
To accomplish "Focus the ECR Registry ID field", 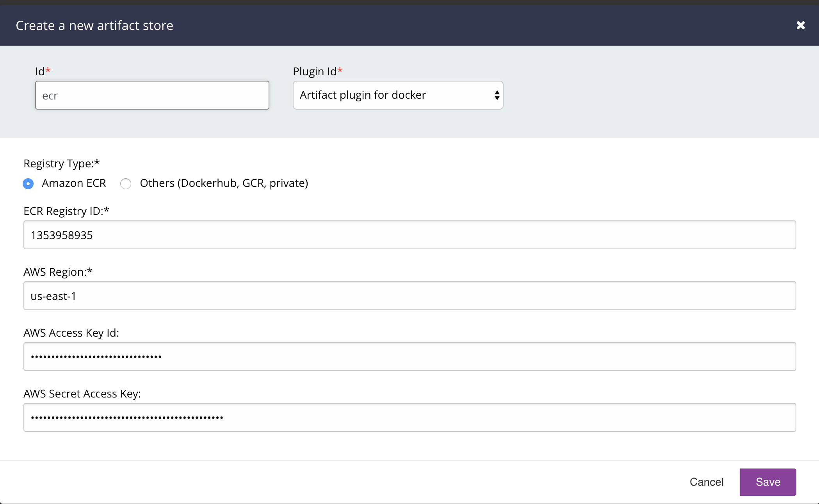I will click(x=409, y=235).
